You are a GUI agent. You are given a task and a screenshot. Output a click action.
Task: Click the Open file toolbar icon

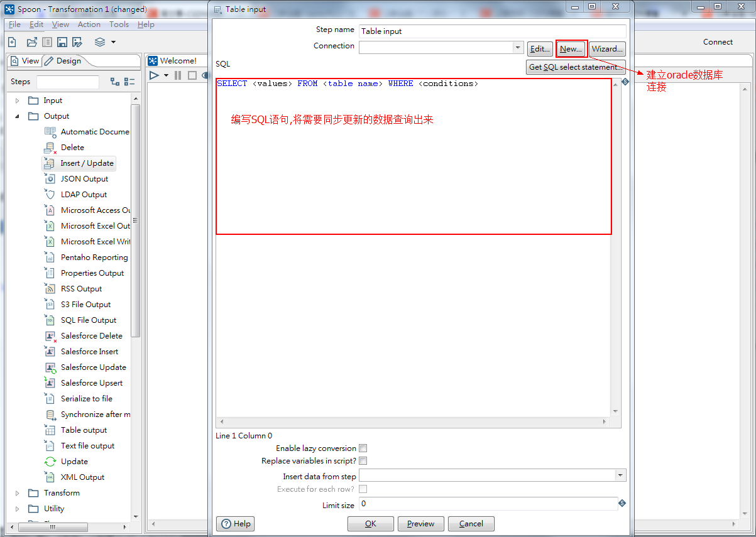(x=30, y=41)
